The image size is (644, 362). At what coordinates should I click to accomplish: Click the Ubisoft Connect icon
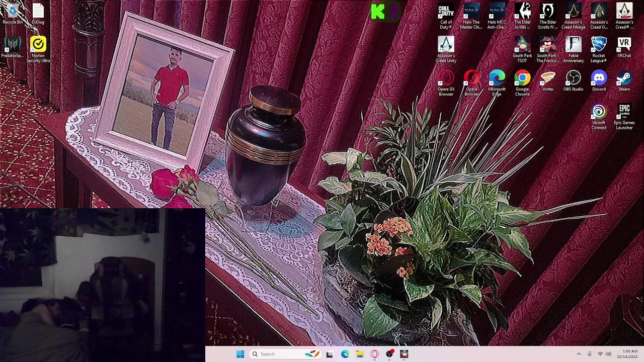(599, 117)
